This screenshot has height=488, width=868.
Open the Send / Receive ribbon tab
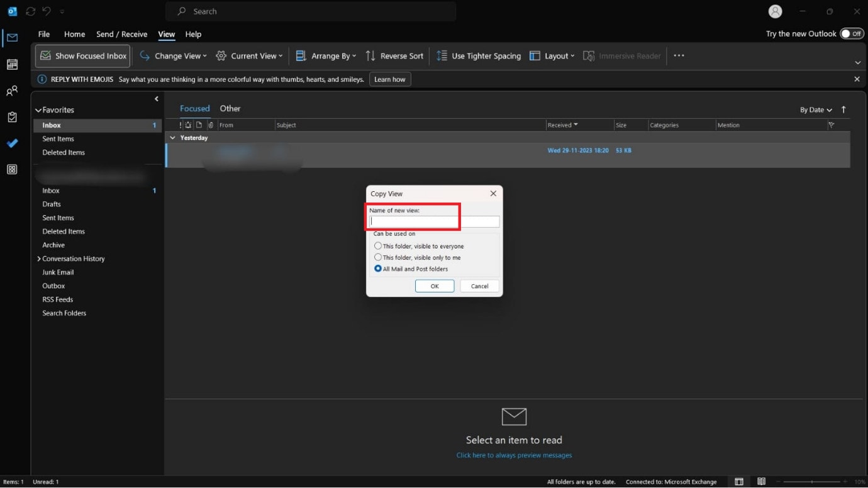pyautogui.click(x=121, y=34)
